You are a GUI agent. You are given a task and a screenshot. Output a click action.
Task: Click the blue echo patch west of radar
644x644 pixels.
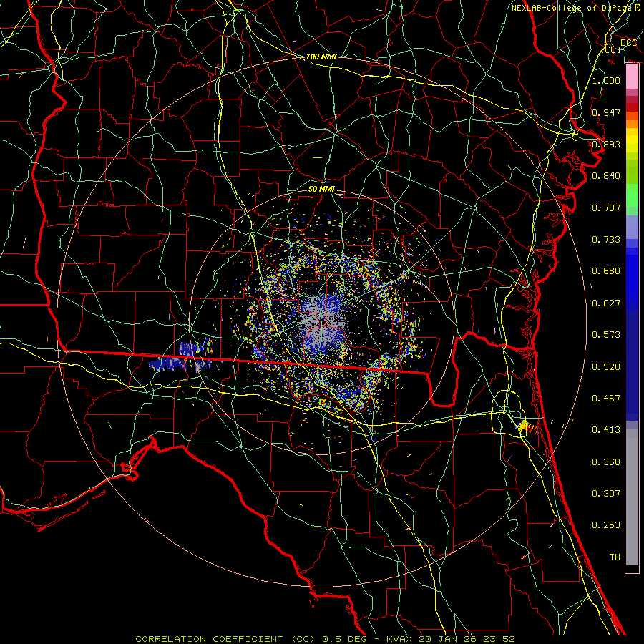[181, 358]
